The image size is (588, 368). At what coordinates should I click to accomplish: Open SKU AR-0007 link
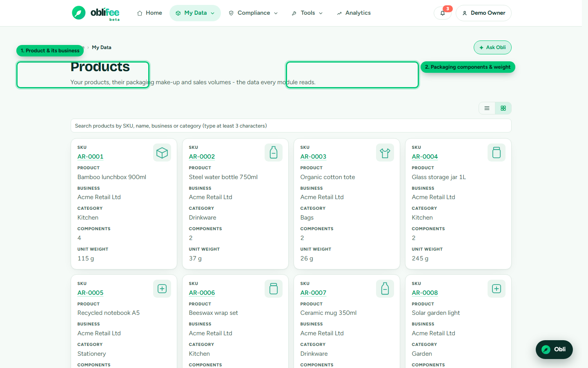[313, 293]
